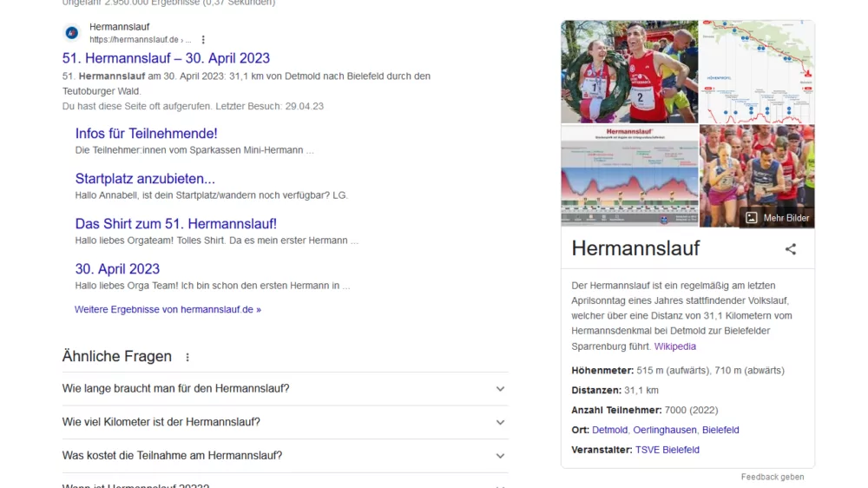This screenshot has width=868, height=488.
Task: Click the 'Höhenmeter' value text
Action: coord(710,371)
